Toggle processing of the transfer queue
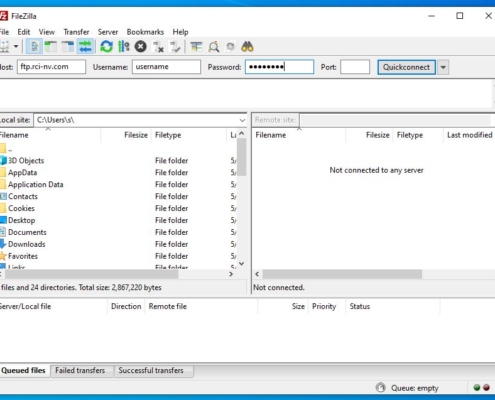The height and width of the screenshot is (400, 495). point(124,47)
